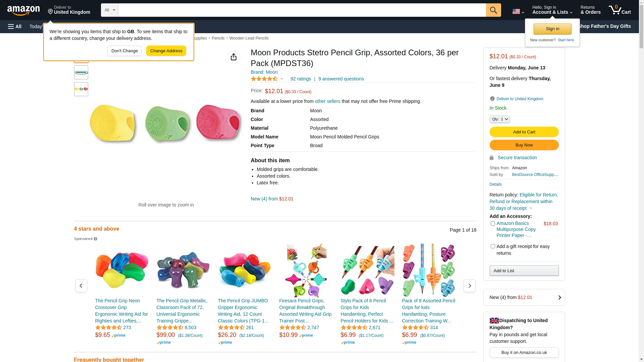Click the Amazon logo
Viewport: 644px width, 362px height.
click(x=23, y=10)
